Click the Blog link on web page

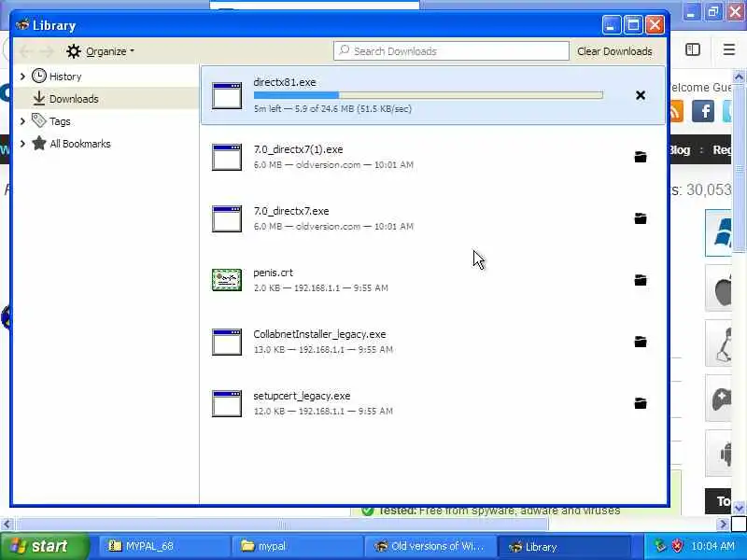[x=680, y=150]
